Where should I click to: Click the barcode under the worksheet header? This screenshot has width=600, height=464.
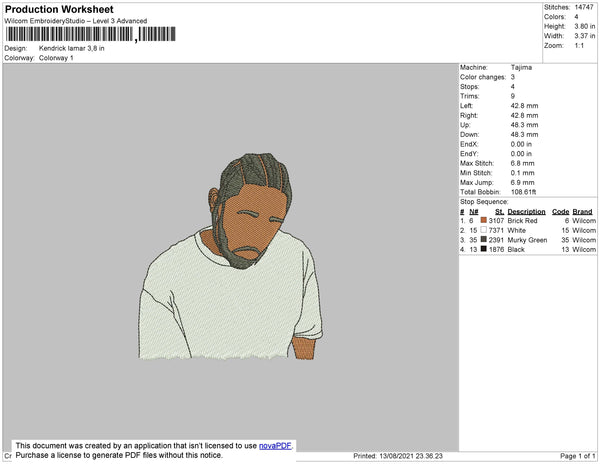click(91, 34)
